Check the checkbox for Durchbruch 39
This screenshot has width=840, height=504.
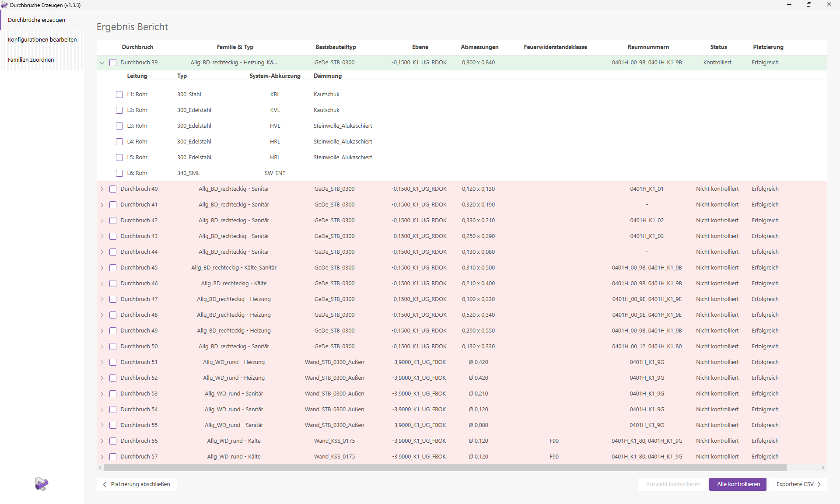click(x=113, y=63)
